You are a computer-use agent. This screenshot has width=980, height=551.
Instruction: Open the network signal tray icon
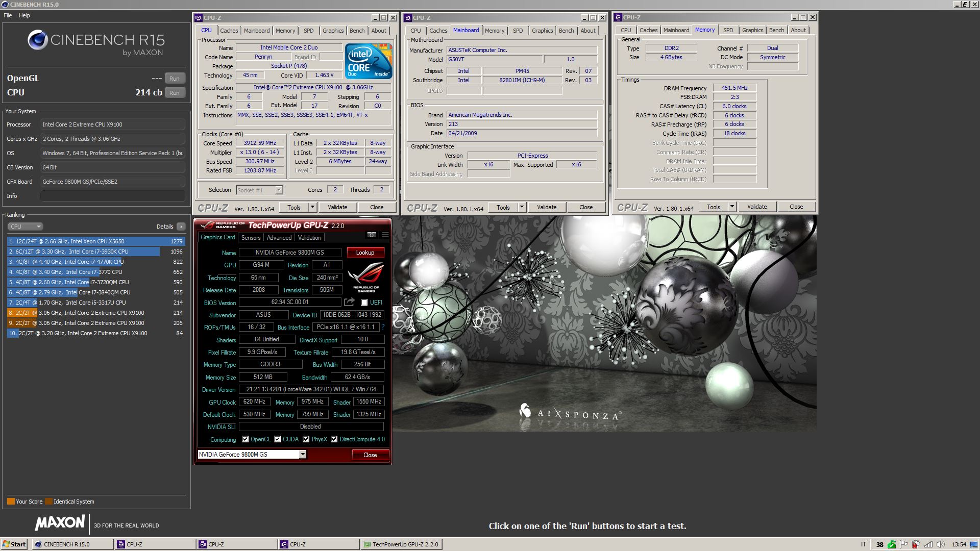pos(928,544)
